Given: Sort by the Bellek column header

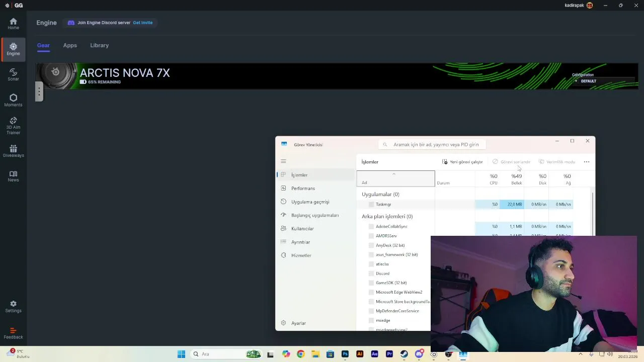Looking at the screenshot, I should click(x=512, y=179).
